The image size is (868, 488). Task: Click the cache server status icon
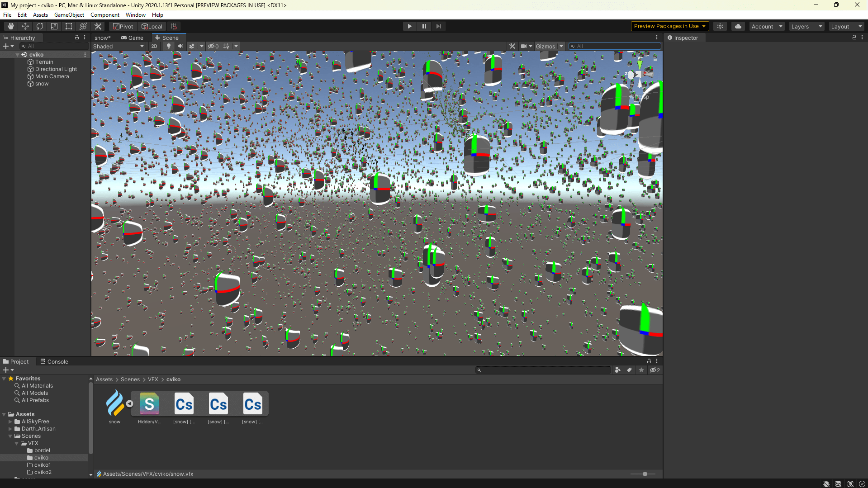click(838, 483)
